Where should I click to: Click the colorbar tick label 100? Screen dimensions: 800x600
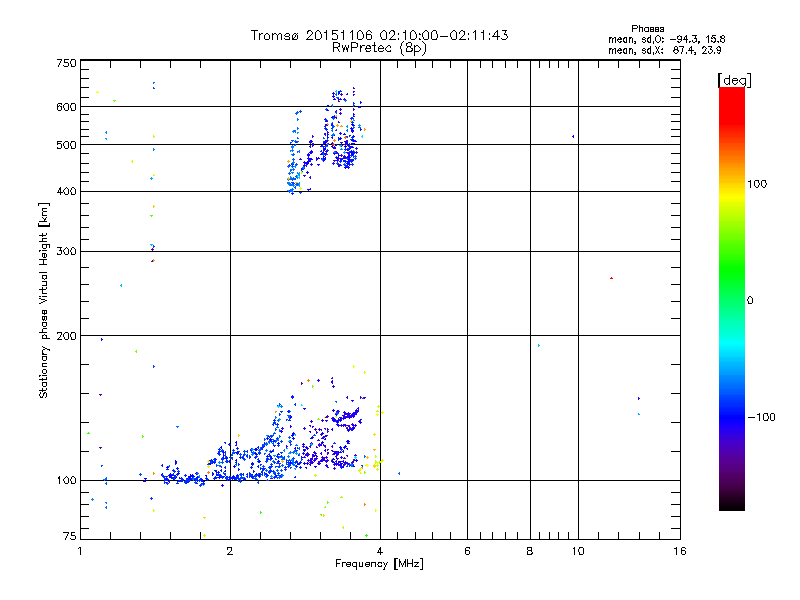point(759,184)
